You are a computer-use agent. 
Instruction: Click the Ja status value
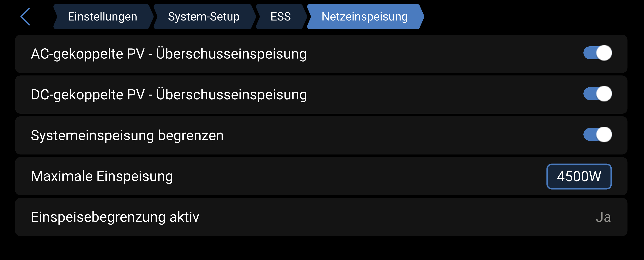pos(603,217)
